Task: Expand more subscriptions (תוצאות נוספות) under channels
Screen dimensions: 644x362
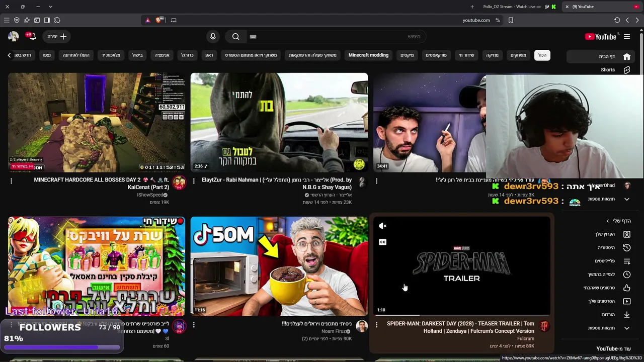Action: click(601, 199)
